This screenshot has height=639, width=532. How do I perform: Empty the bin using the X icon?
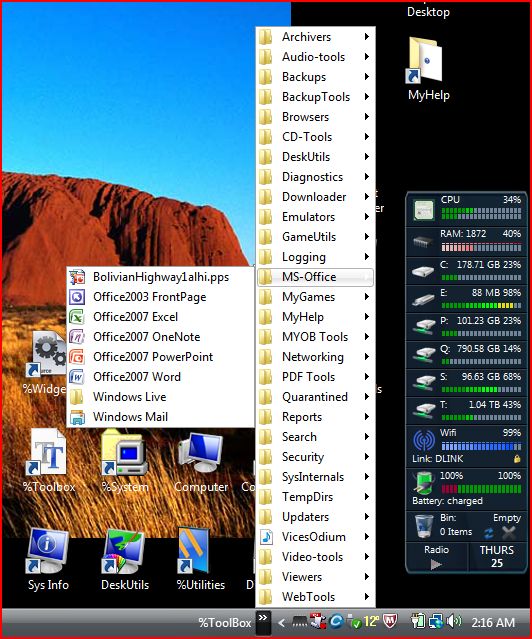pos(509,532)
